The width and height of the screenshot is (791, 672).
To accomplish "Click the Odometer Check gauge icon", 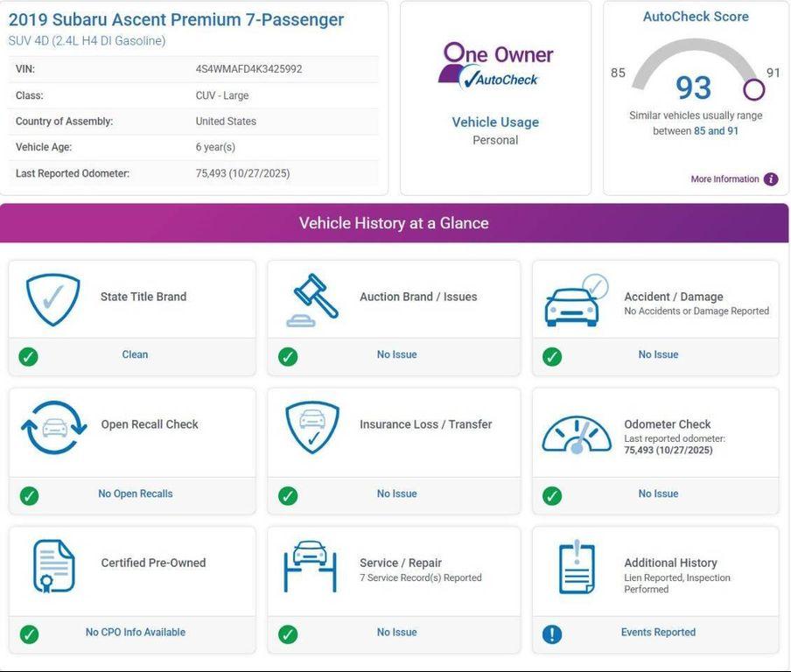I will (x=576, y=433).
